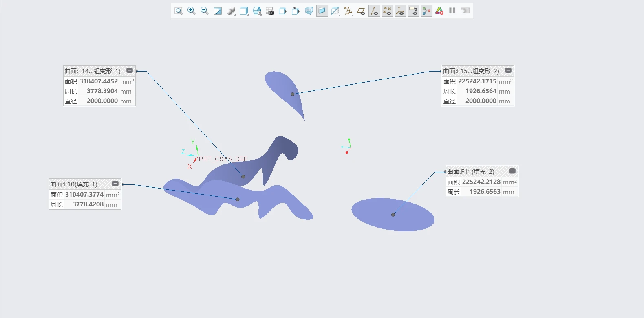The height and width of the screenshot is (318, 644).
Task: Click the Zoom In icon
Action: point(192,11)
